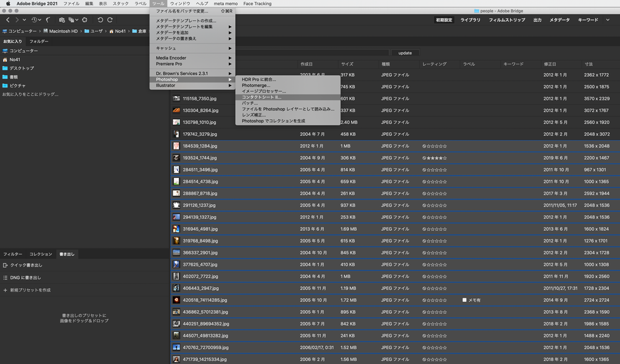Select the home icon beside No41 favorite

click(5, 60)
